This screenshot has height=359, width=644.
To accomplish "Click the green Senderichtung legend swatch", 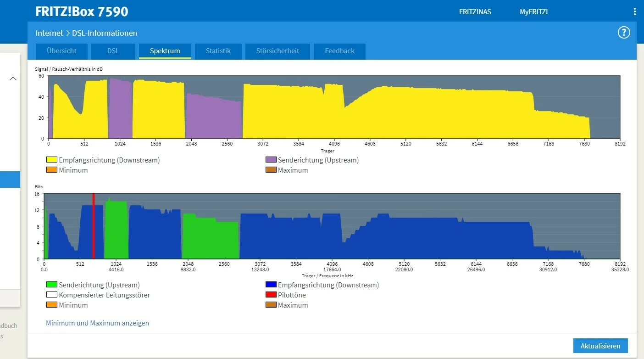I will pos(52,285).
